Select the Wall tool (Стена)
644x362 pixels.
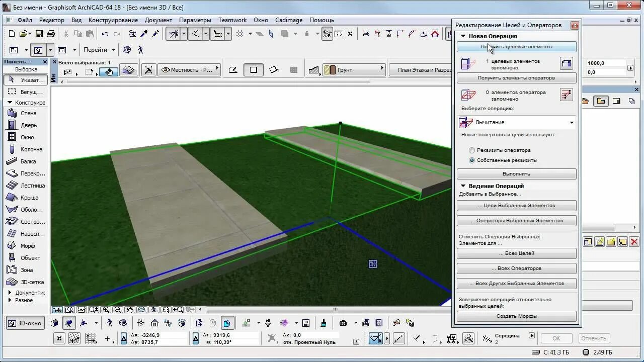[x=26, y=114]
